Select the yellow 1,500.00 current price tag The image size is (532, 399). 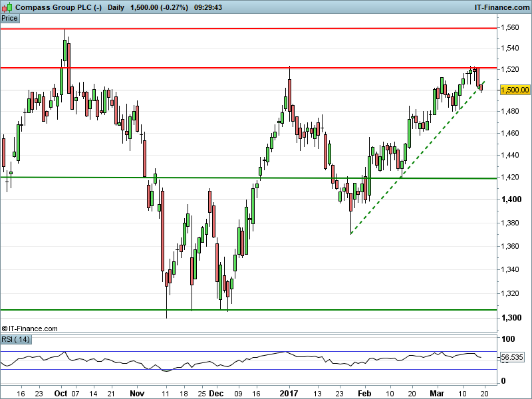515,90
